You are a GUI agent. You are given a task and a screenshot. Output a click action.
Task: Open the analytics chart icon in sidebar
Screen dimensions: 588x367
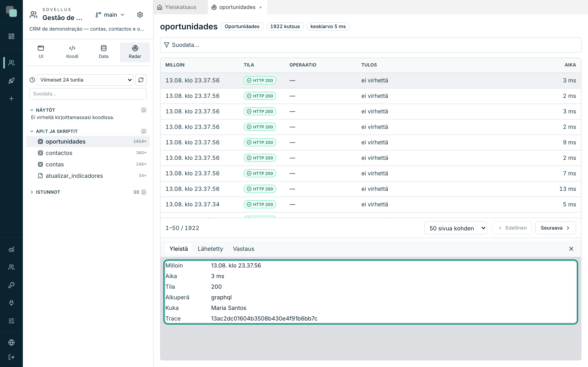click(11, 249)
